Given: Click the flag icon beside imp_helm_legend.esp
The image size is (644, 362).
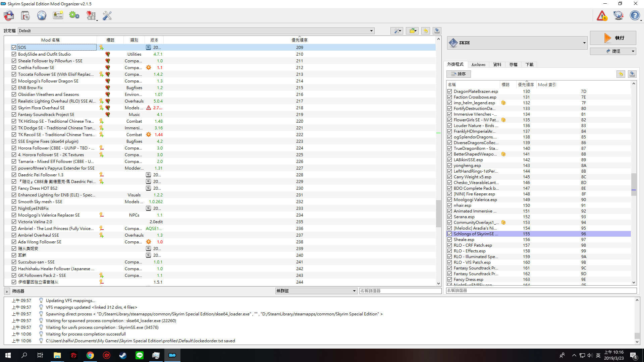Looking at the screenshot, I should (x=503, y=103).
